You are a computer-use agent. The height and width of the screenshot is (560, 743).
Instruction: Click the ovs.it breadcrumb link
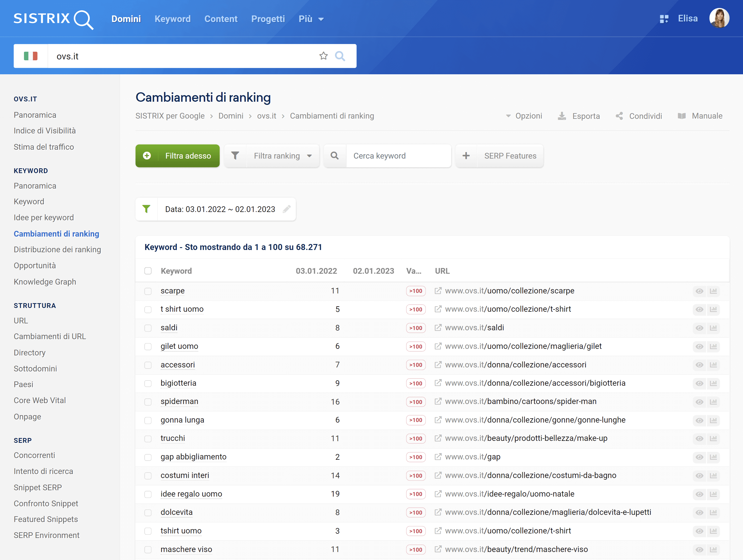(266, 116)
